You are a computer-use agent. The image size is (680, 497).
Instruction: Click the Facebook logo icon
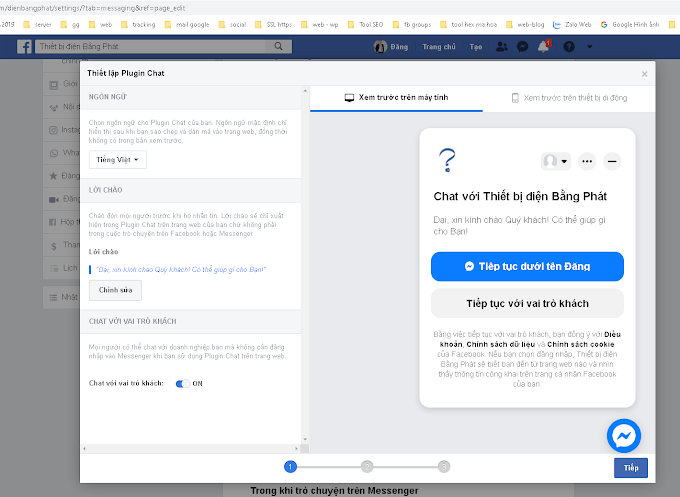pyautogui.click(x=24, y=47)
